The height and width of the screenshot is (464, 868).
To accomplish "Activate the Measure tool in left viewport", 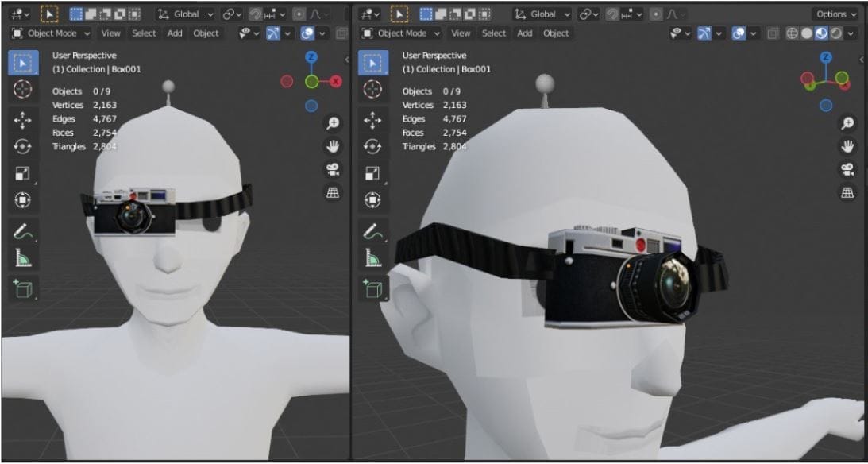I will point(22,258).
